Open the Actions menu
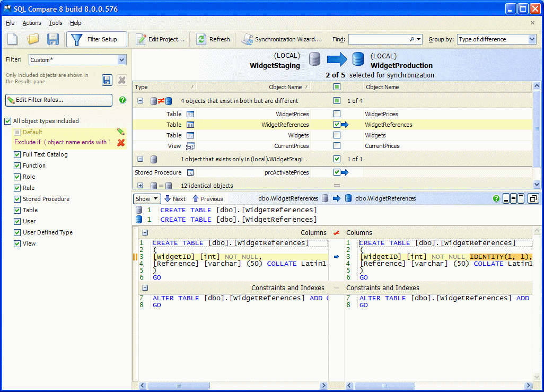 click(32, 23)
